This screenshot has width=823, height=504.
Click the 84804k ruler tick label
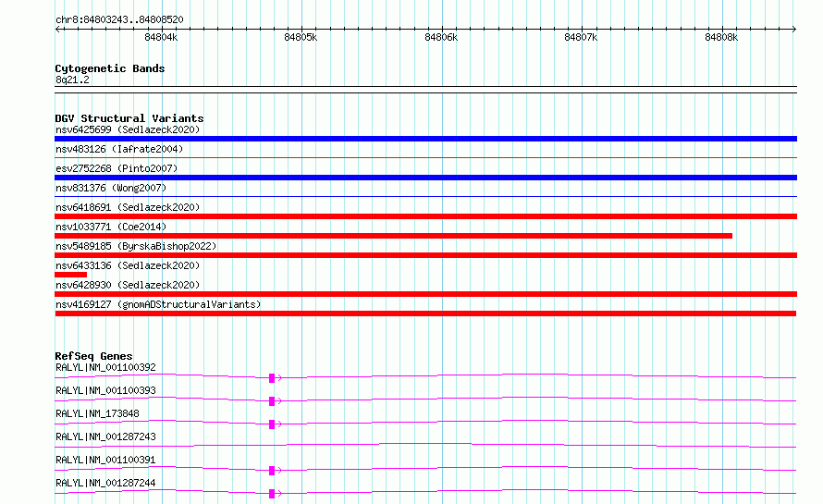(161, 37)
